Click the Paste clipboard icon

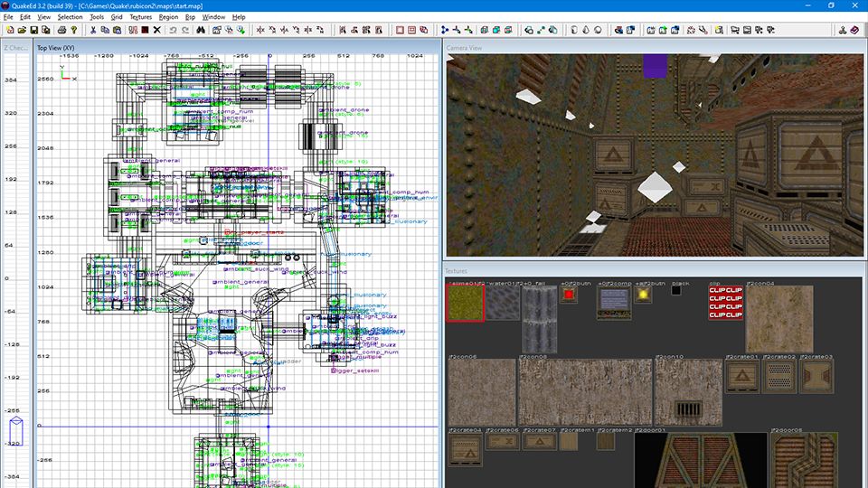(118, 30)
